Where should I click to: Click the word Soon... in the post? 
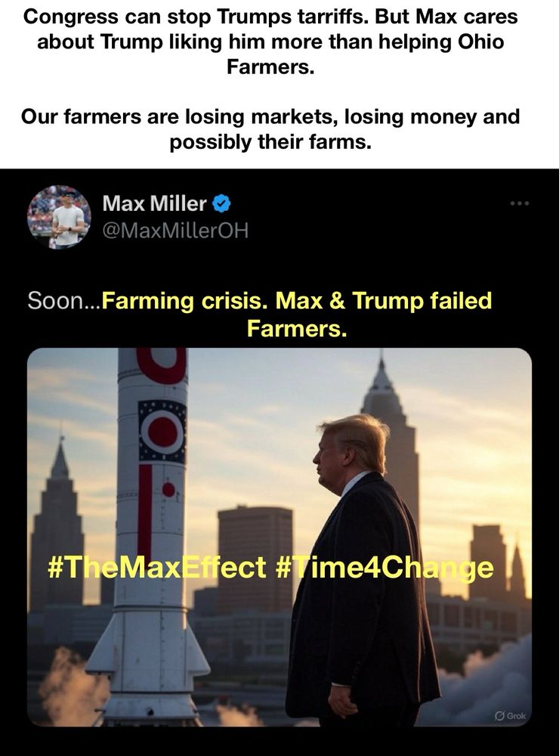(64, 300)
